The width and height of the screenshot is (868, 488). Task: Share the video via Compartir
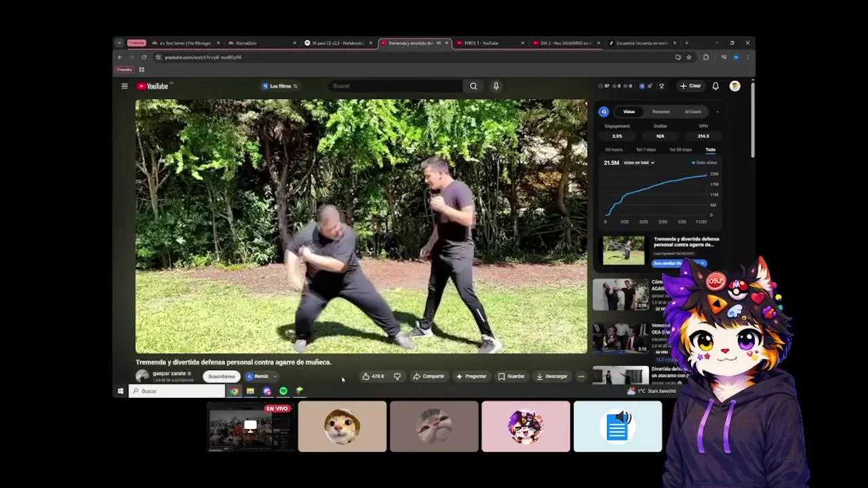click(429, 376)
